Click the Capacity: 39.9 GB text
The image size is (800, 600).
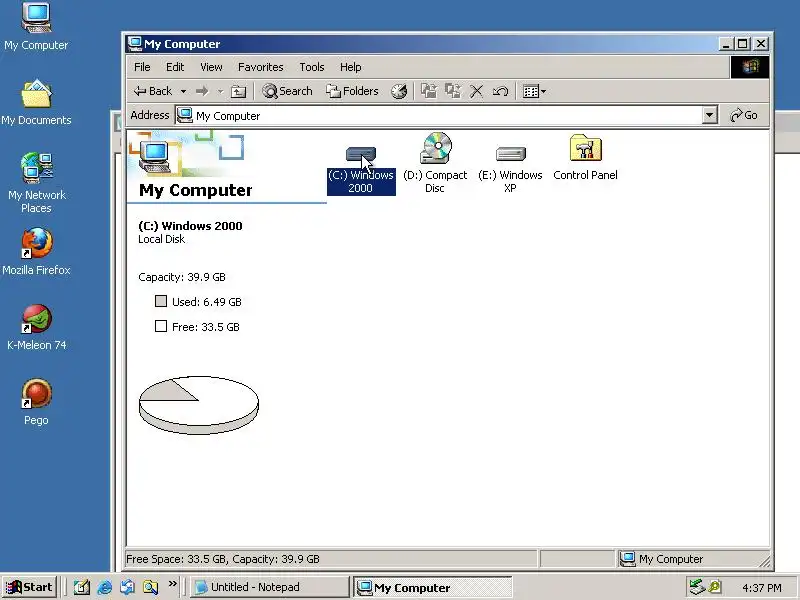(182, 277)
